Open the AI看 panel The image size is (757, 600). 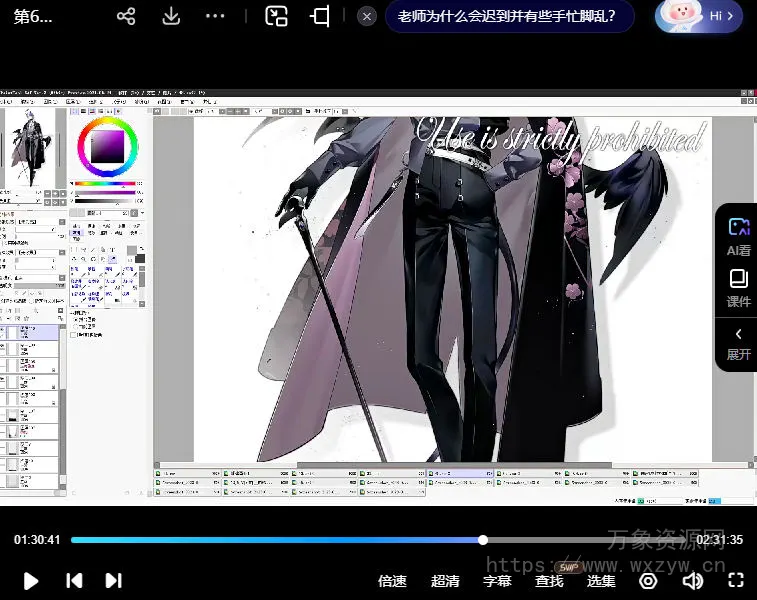[738, 237]
